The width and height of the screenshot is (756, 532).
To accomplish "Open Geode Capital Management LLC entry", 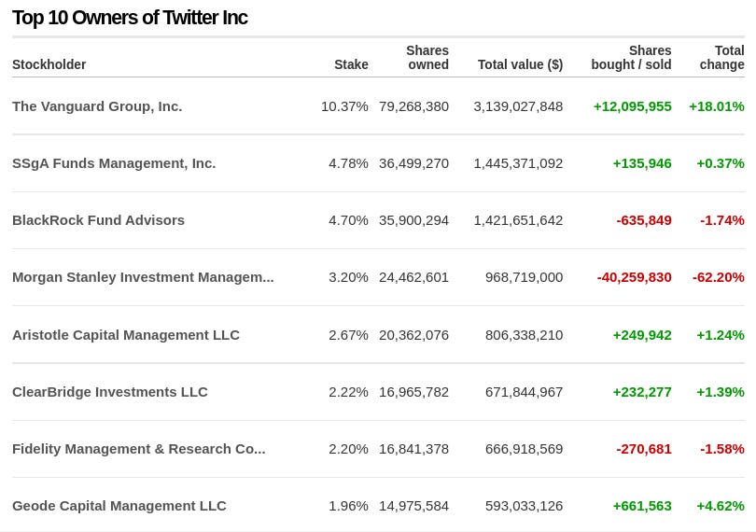I will pyautogui.click(x=119, y=506).
